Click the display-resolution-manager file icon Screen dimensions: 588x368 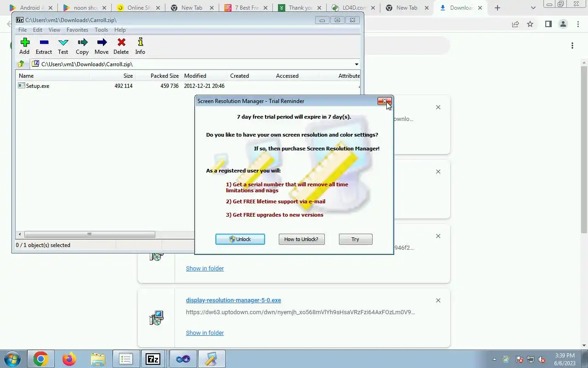[x=156, y=317]
